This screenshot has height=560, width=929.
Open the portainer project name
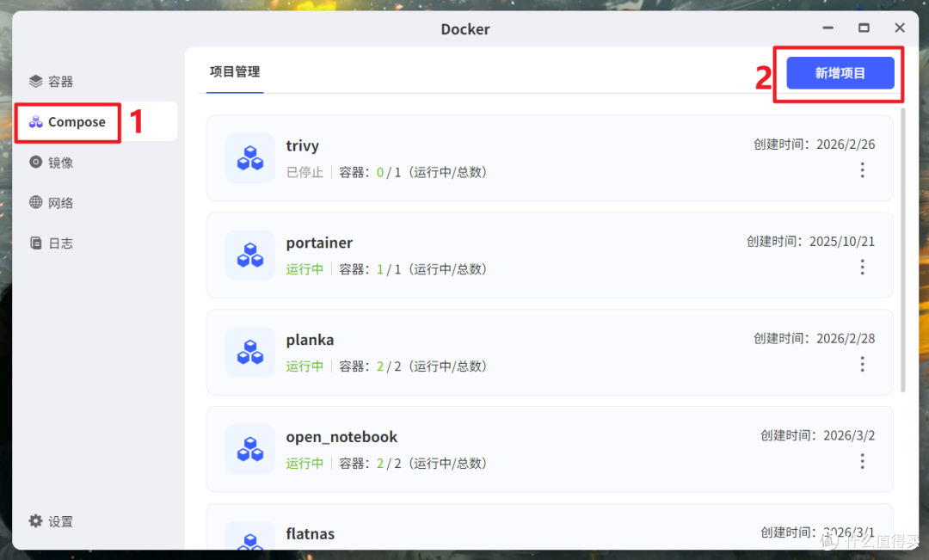click(319, 243)
